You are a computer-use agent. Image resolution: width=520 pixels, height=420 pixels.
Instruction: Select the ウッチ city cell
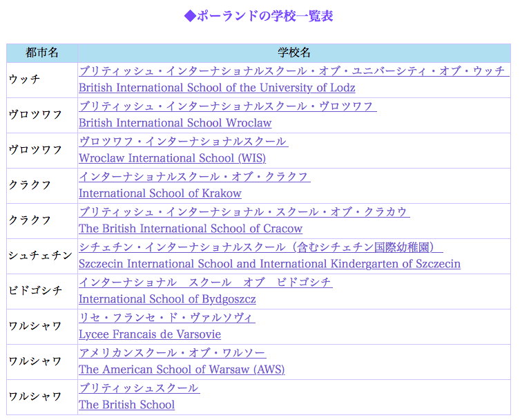(x=42, y=80)
